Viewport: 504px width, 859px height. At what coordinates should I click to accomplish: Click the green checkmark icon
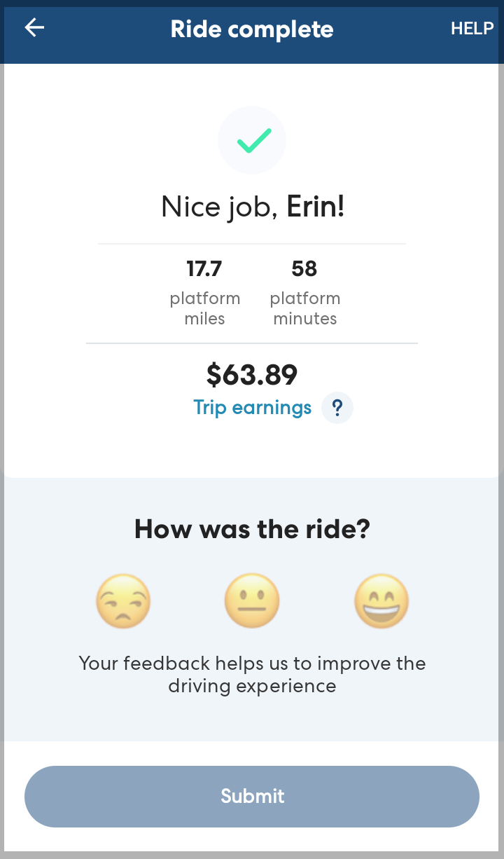pyautogui.click(x=253, y=141)
